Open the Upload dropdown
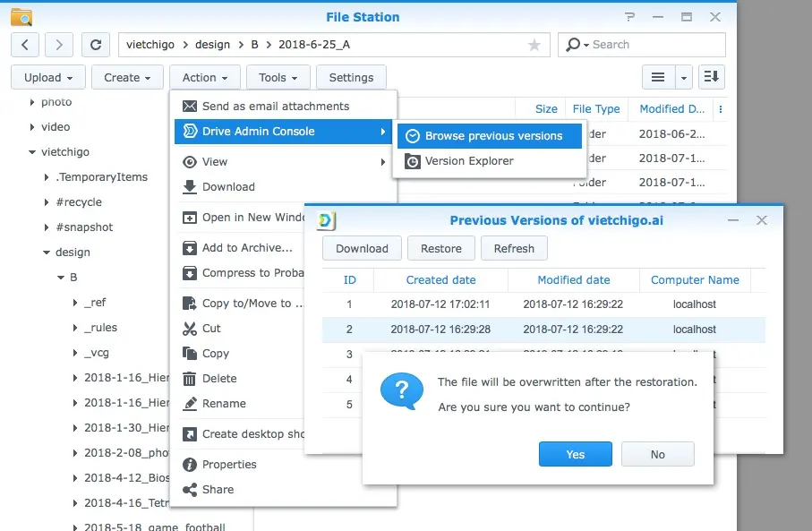 [x=48, y=77]
